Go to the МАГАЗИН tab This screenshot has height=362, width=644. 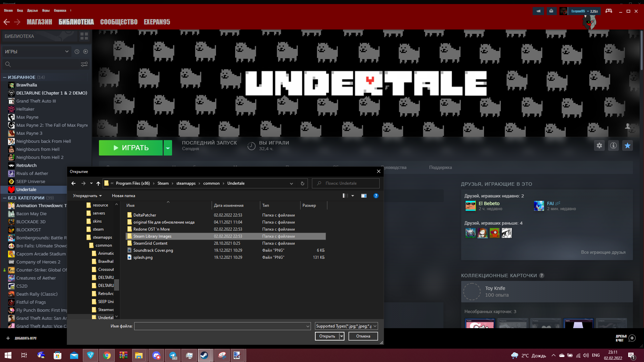tap(39, 22)
